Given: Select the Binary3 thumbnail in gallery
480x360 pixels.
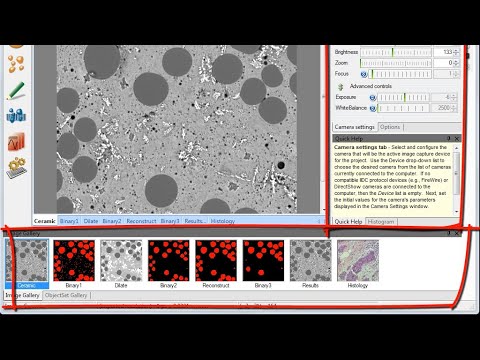Looking at the screenshot, I should (x=263, y=264).
